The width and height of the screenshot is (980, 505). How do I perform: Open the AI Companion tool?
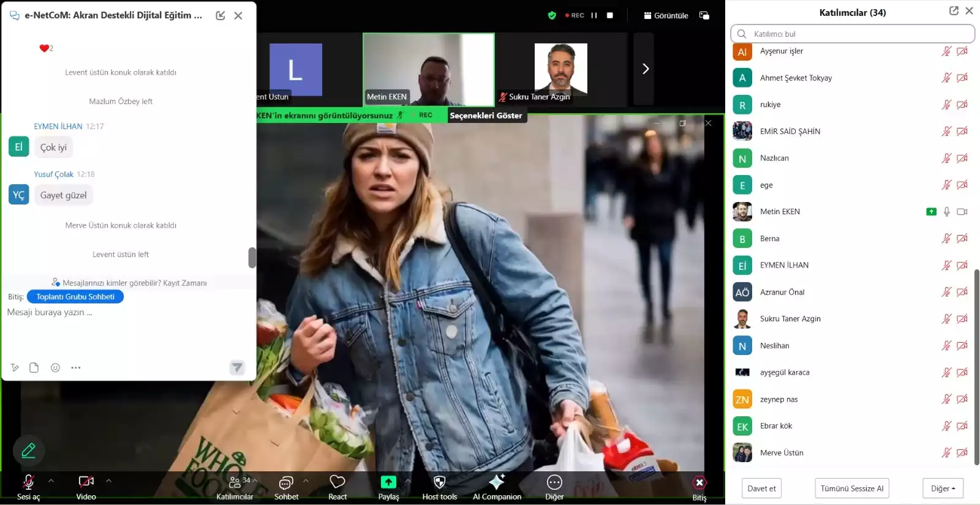tap(497, 487)
